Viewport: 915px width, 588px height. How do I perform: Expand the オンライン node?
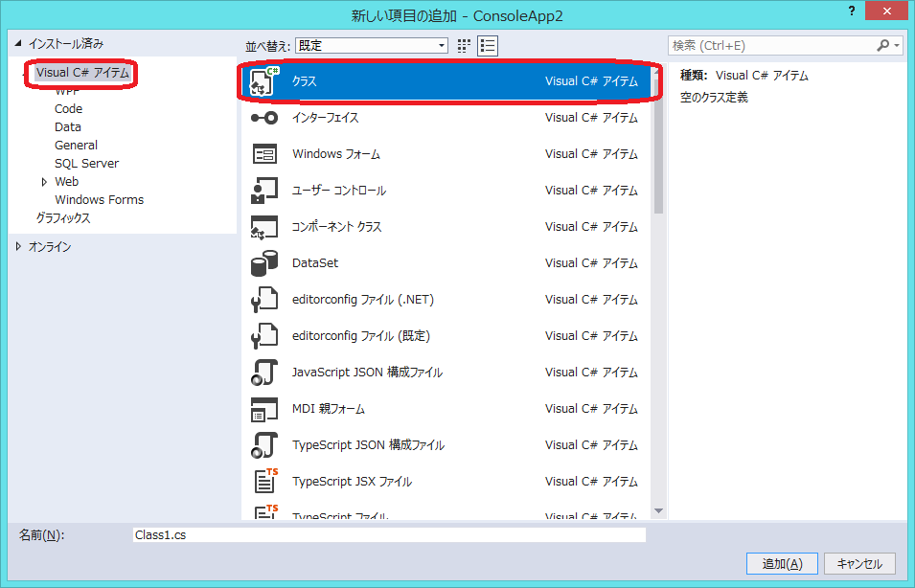pyautogui.click(x=18, y=247)
